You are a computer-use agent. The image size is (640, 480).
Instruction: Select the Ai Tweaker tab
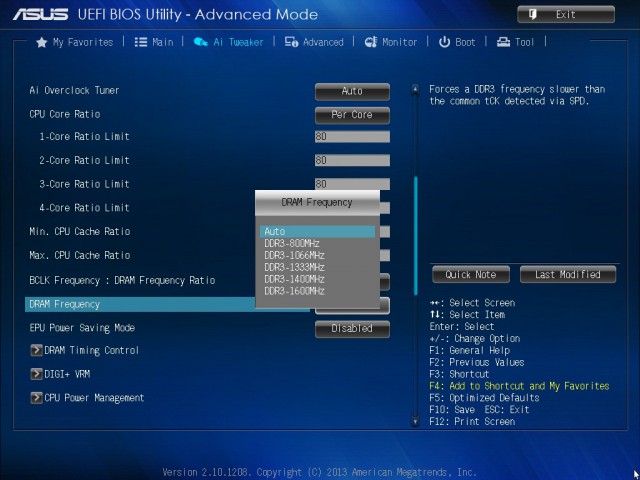(229, 42)
